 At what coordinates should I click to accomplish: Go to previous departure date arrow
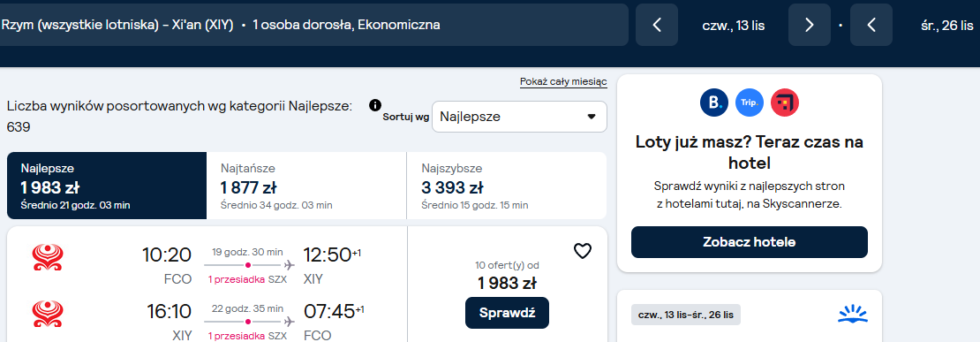tap(657, 25)
